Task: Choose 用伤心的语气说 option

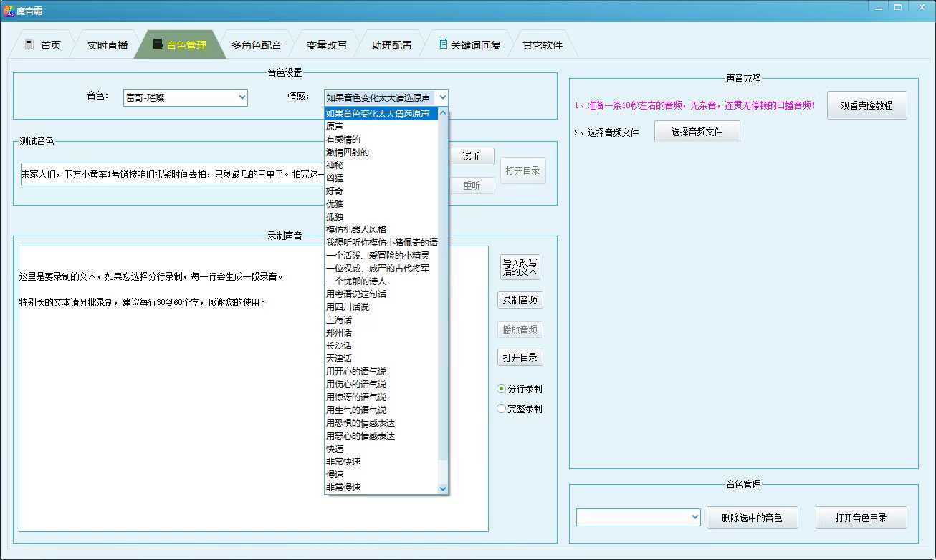Action: (x=381, y=385)
